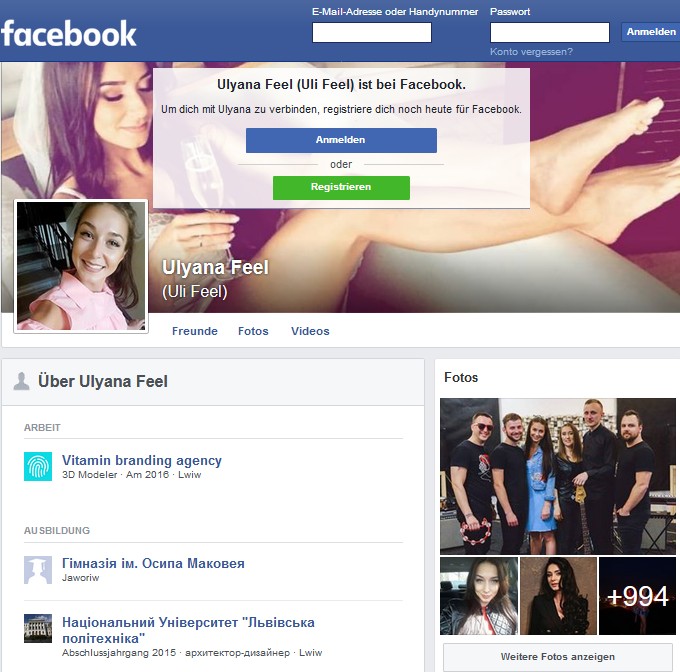Click the Anmelden button in the header
Viewport: 680px width, 672px height.
coord(651,32)
